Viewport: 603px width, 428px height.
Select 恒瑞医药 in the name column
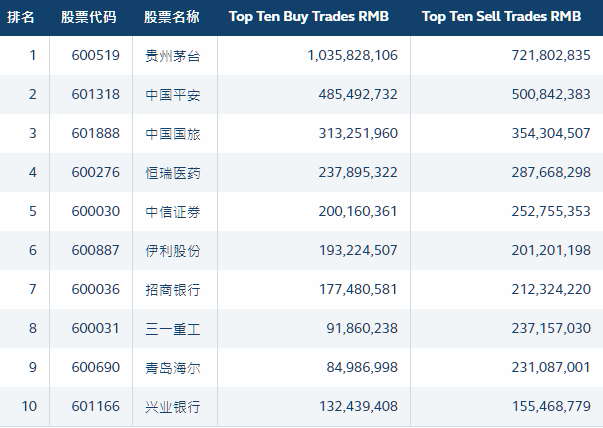[x=173, y=173]
